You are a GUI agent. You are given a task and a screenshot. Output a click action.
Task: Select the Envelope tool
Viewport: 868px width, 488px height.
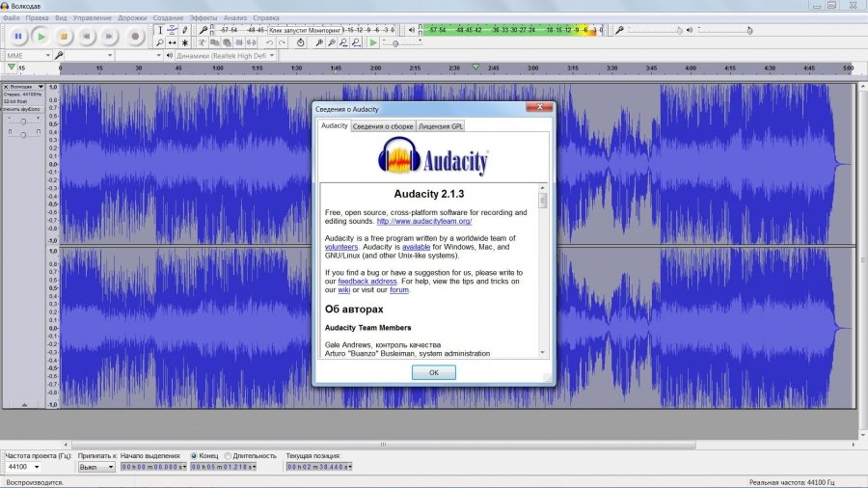(x=173, y=30)
